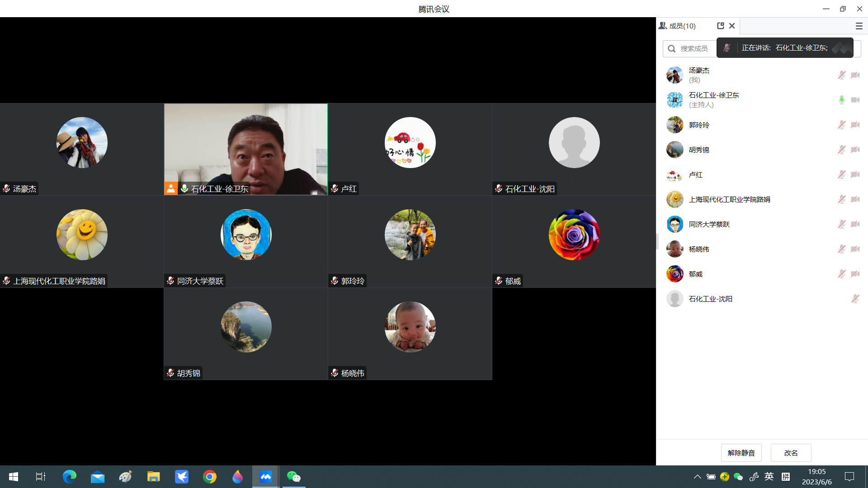Viewport: 868px width, 488px height.
Task: Click orange host icon on 徐卫东 video tile
Action: (171, 188)
